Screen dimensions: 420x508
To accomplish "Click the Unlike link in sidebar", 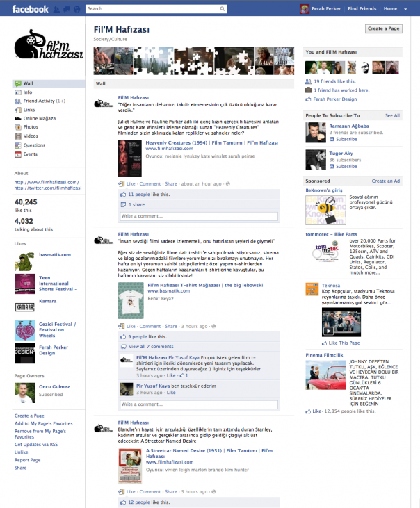I will [x=21, y=452].
